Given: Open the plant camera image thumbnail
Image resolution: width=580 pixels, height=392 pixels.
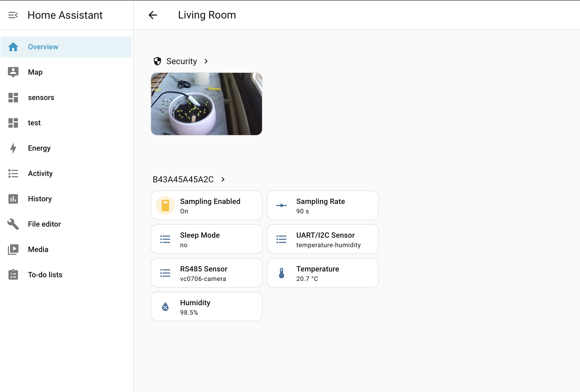Looking at the screenshot, I should pos(206,104).
